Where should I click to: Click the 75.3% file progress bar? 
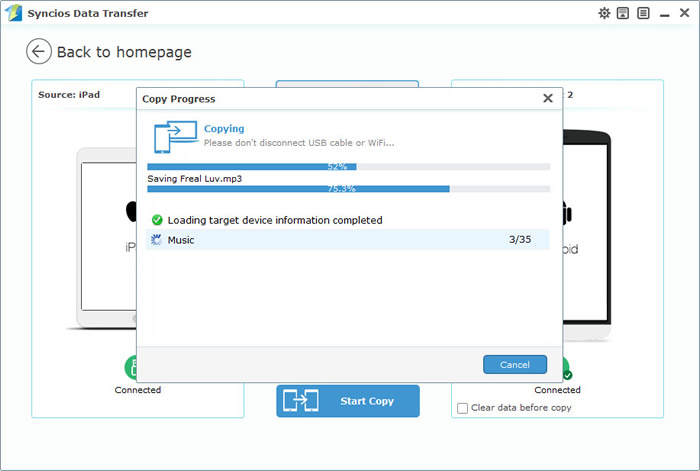point(349,189)
